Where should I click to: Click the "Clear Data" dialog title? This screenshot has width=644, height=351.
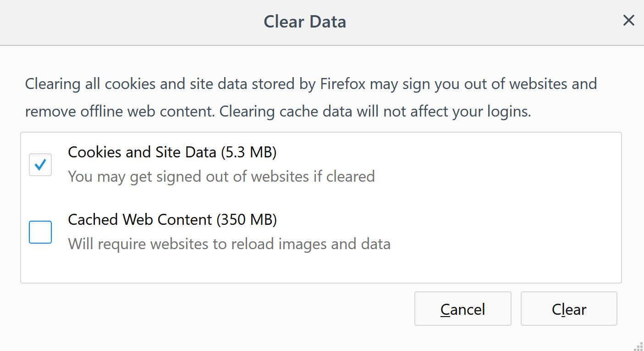point(305,22)
